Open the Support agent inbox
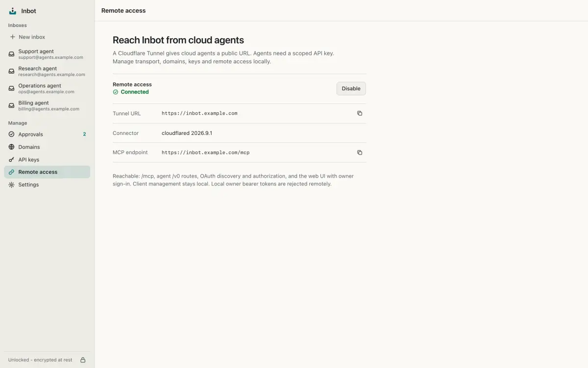Screen dimensions: 588x368 [47, 54]
